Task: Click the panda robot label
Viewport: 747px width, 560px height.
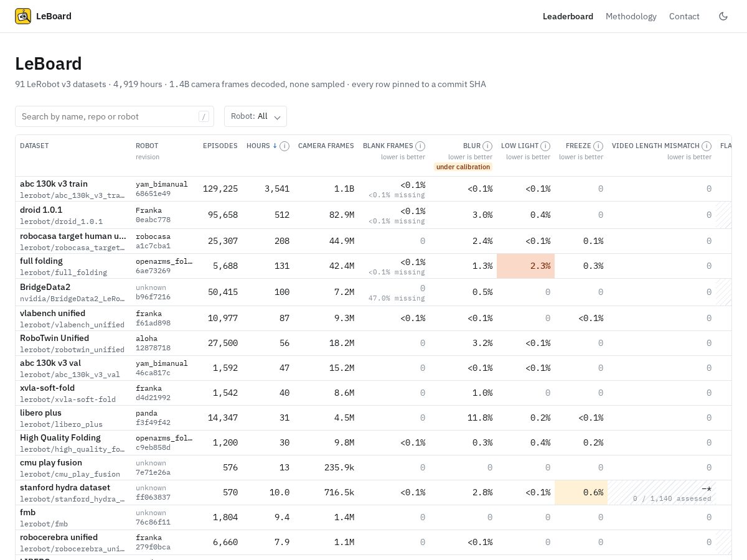Action: tap(146, 413)
